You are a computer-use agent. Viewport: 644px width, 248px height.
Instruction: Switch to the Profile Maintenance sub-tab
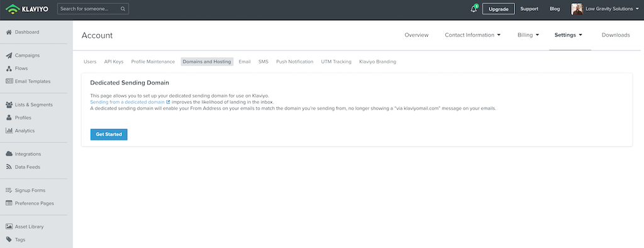point(153,62)
